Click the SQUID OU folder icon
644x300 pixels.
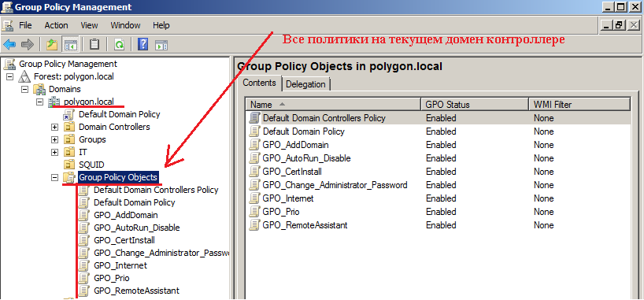[x=69, y=165]
